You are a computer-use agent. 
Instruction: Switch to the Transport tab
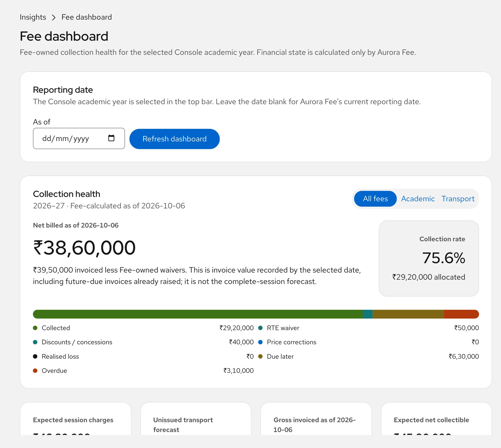click(x=458, y=199)
